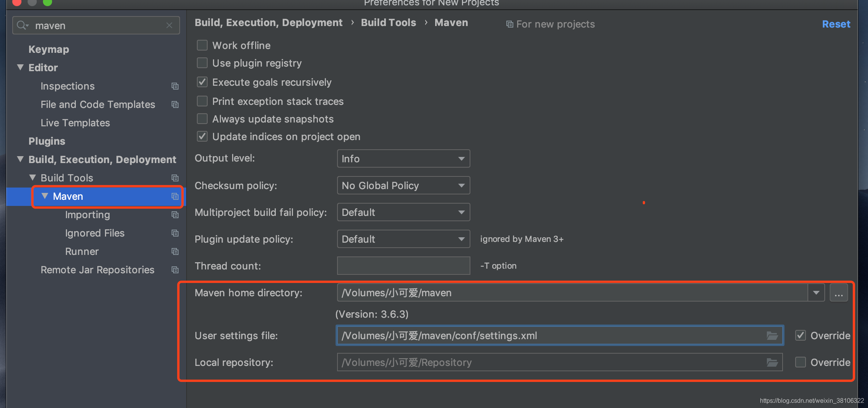
Task: Open Multiproject build fail policy dropdown
Action: pyautogui.click(x=403, y=212)
